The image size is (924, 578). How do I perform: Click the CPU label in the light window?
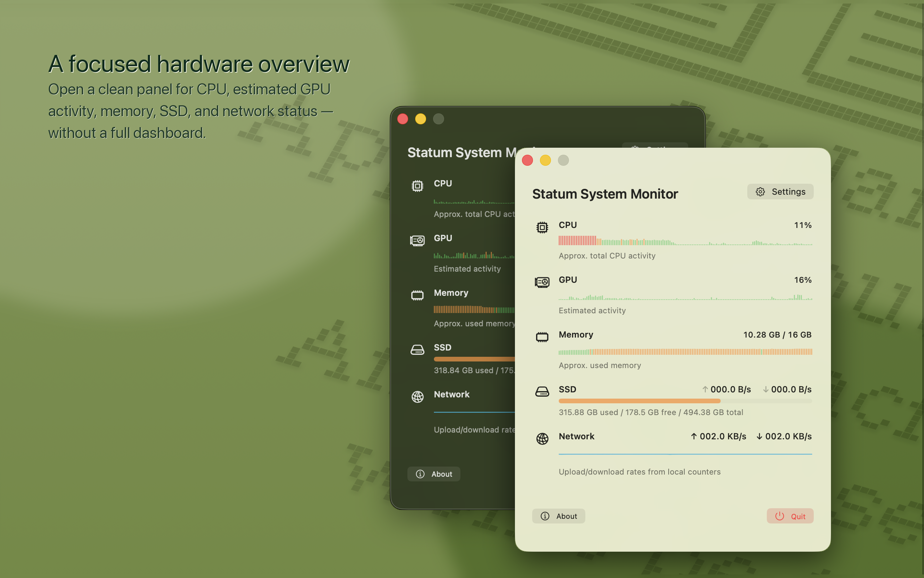[567, 225]
